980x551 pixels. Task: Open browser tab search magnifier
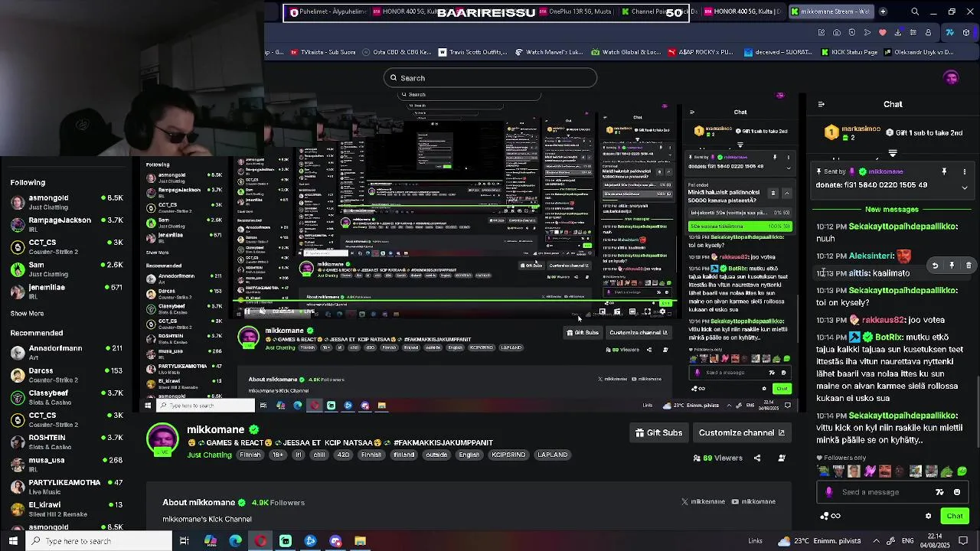(915, 11)
